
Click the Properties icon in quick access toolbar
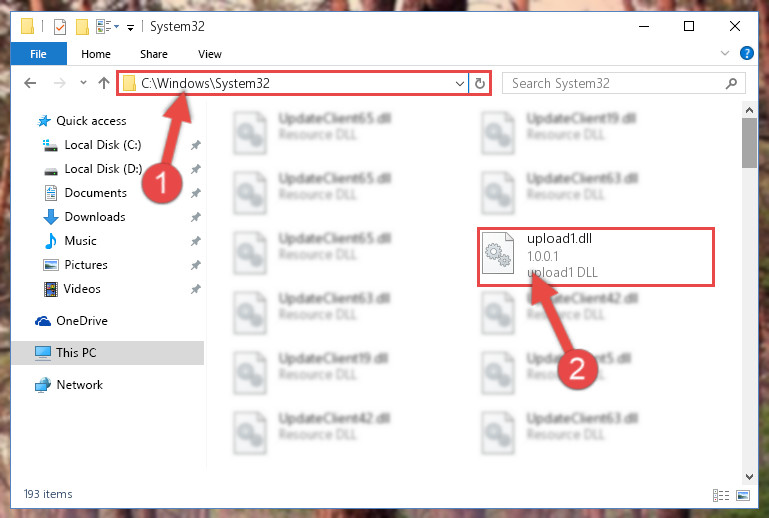click(59, 26)
